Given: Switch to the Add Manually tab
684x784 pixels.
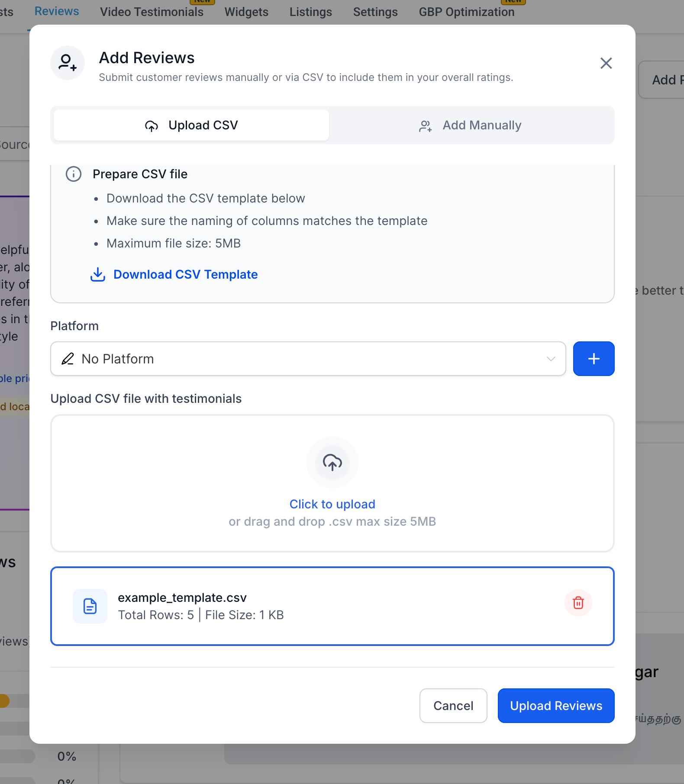Looking at the screenshot, I should tap(471, 125).
